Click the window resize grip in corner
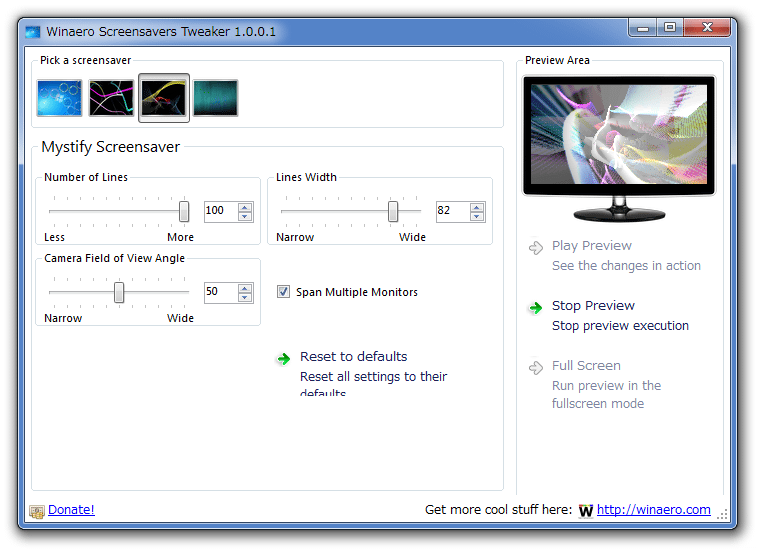This screenshot has width=760, height=550. tap(722, 514)
